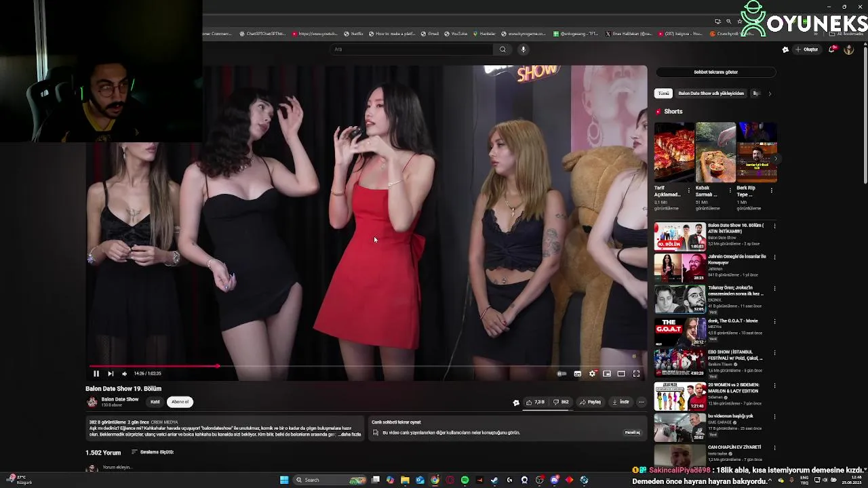Enable theater mode view
This screenshot has width=868, height=488.
(621, 373)
